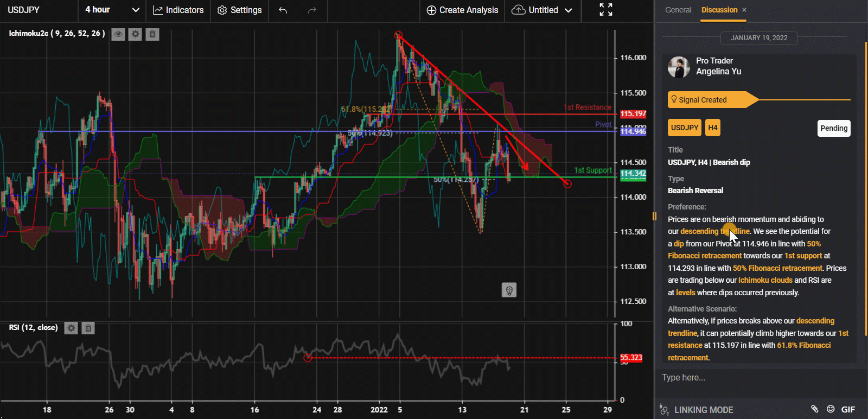Click the JANUARY 19, 2022 date label
The width and height of the screenshot is (868, 419).
(759, 38)
